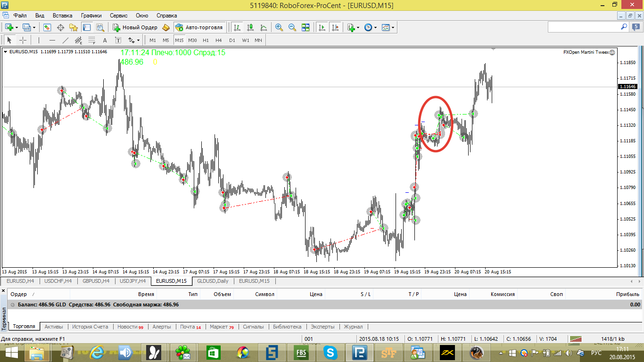644x362 pixels.
Task: Zoom out on the chart
Action: tap(292, 27)
